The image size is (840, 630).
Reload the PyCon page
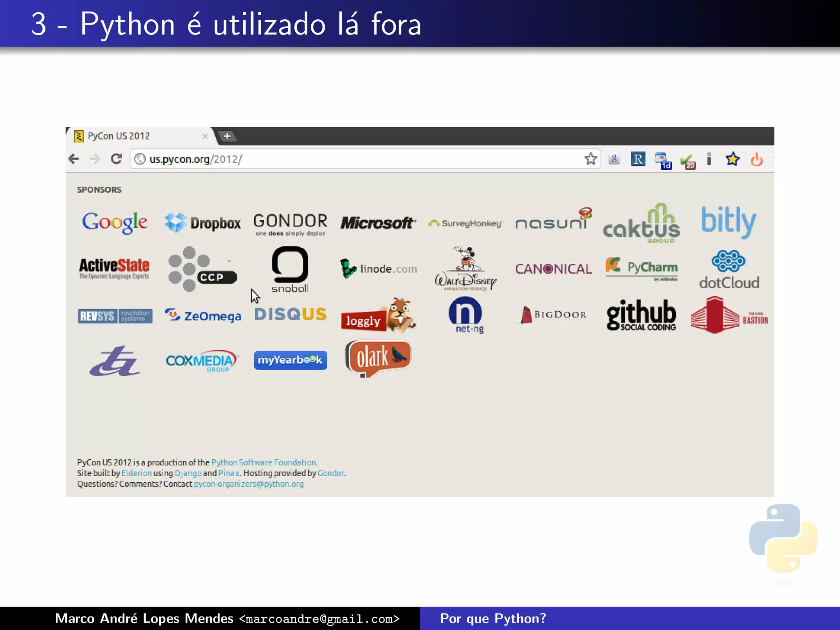(x=116, y=159)
